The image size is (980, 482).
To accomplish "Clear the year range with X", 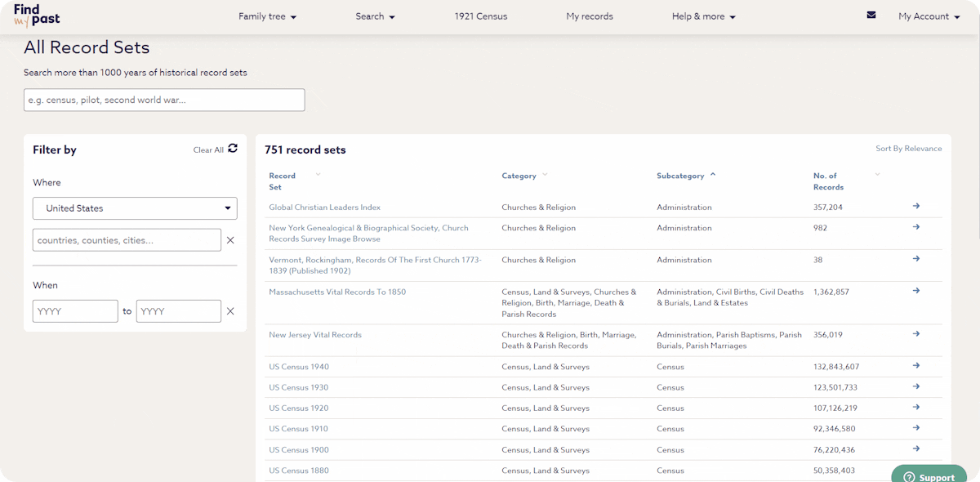I will [x=230, y=311].
